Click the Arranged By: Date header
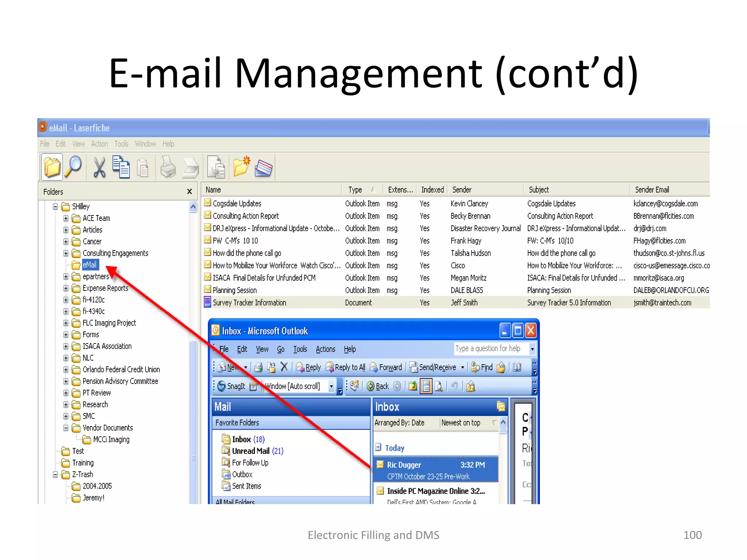Screen dimensions: 747x560 (x=406, y=423)
